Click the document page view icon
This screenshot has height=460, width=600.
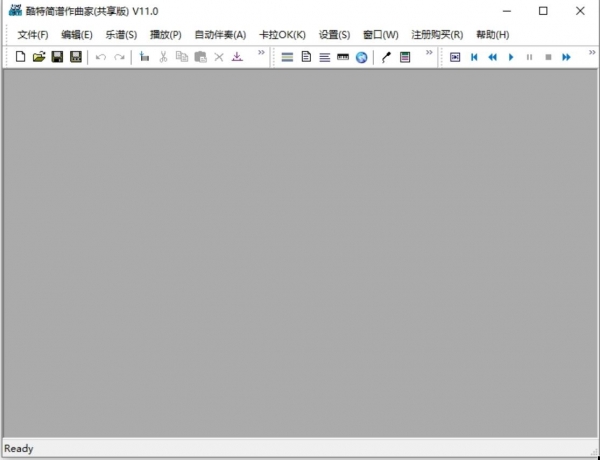[x=306, y=57]
